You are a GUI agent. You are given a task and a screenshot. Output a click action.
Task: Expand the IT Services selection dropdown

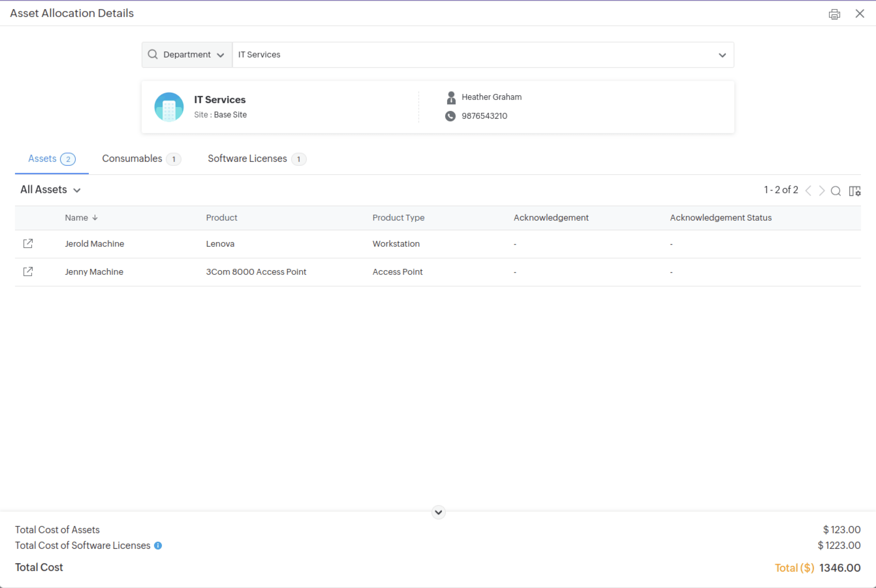722,55
